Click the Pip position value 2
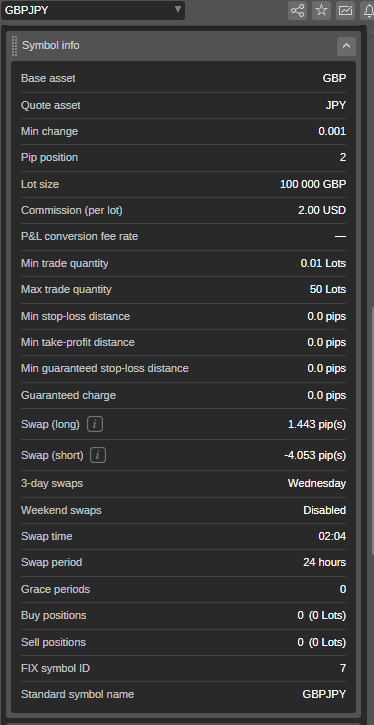 [x=343, y=158]
